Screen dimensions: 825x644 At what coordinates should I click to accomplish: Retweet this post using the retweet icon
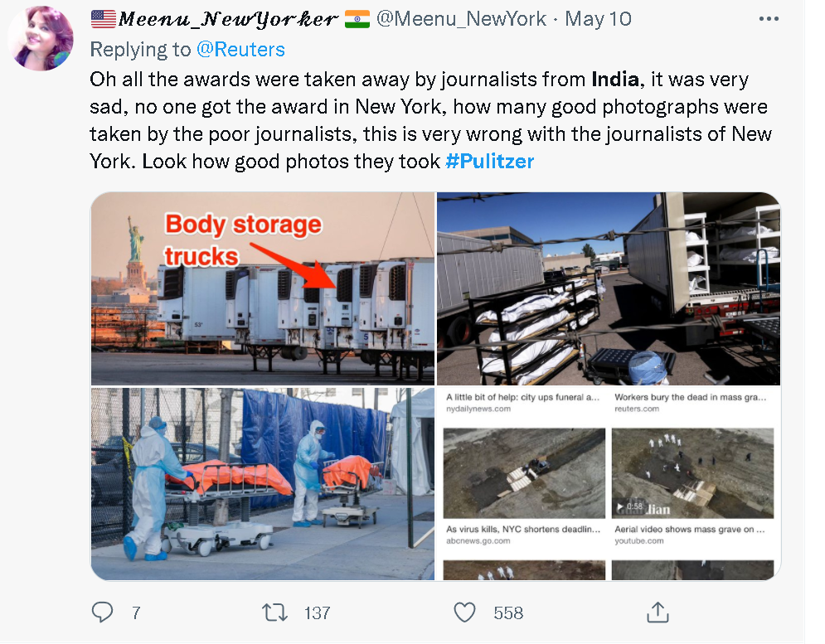coord(274,613)
